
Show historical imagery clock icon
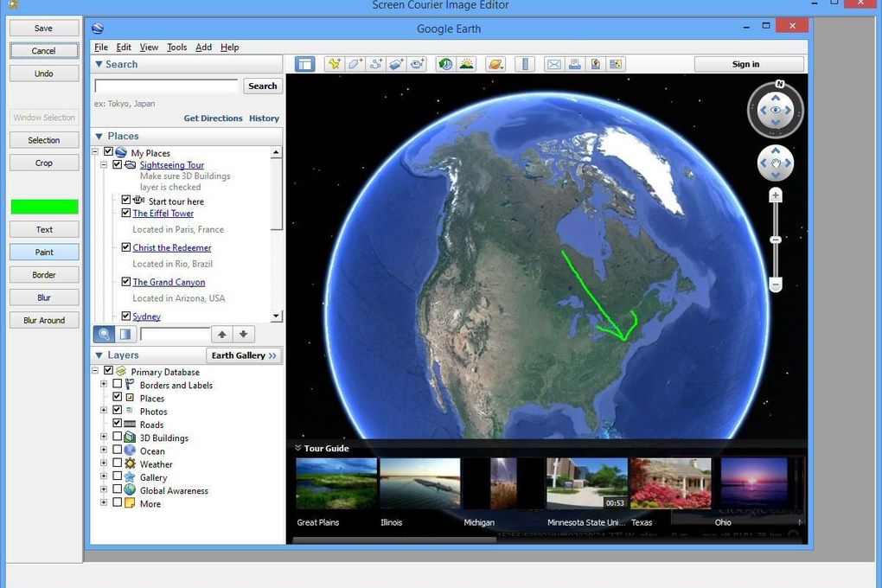[x=445, y=64]
